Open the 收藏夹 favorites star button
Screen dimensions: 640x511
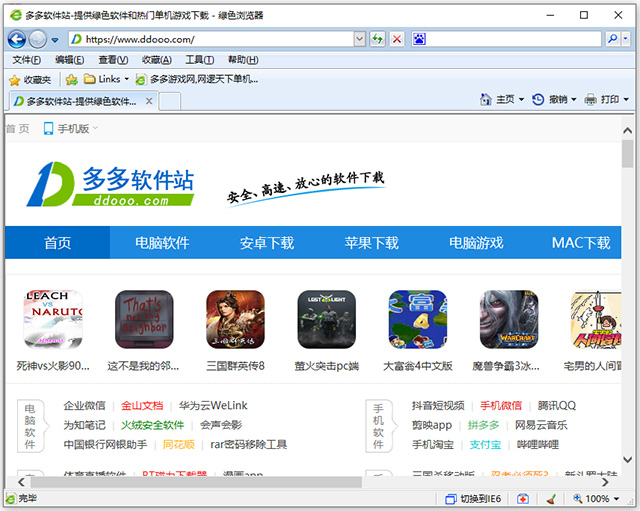[x=31, y=80]
